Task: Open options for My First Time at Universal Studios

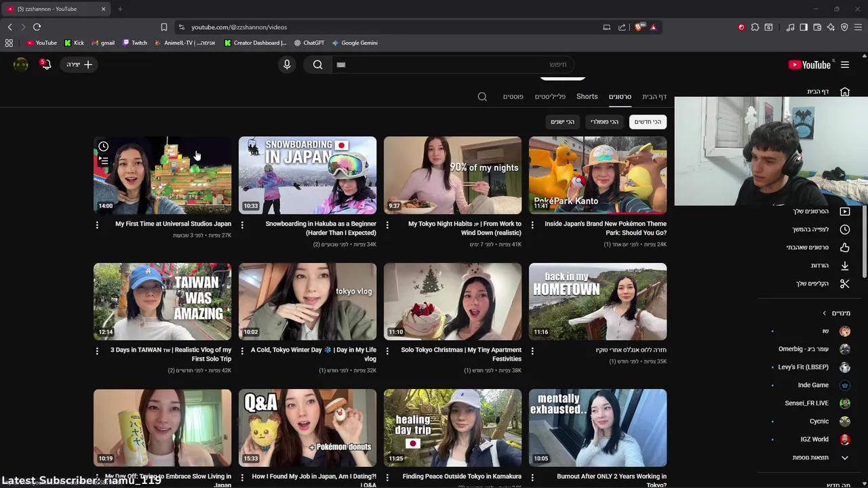Action: point(97,224)
